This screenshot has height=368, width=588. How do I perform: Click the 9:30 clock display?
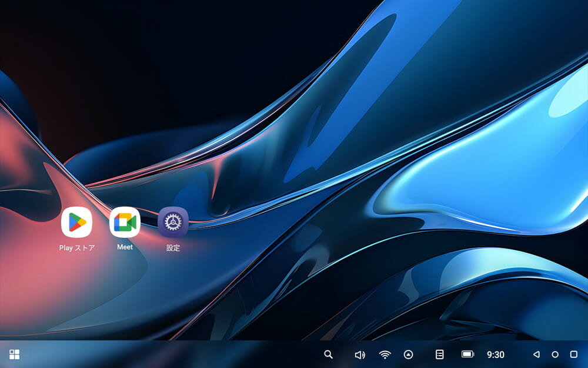(x=496, y=354)
